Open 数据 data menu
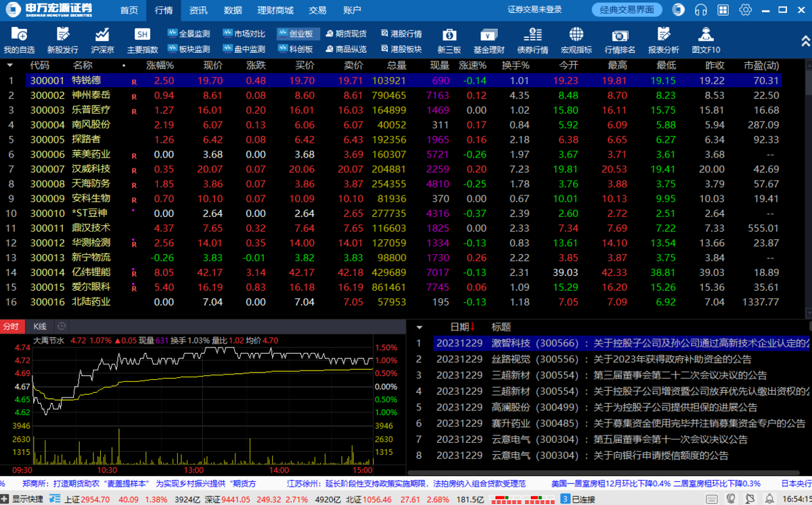This screenshot has height=505, width=812. point(233,10)
